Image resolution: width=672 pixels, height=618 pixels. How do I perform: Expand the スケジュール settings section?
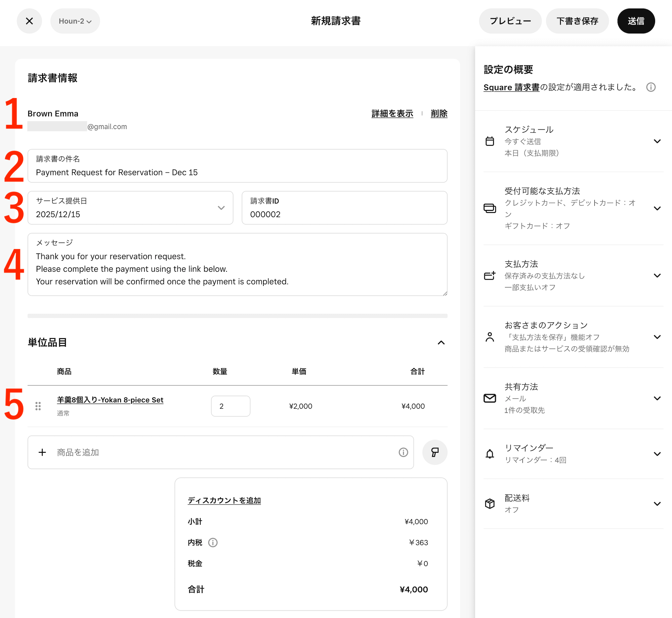click(657, 141)
